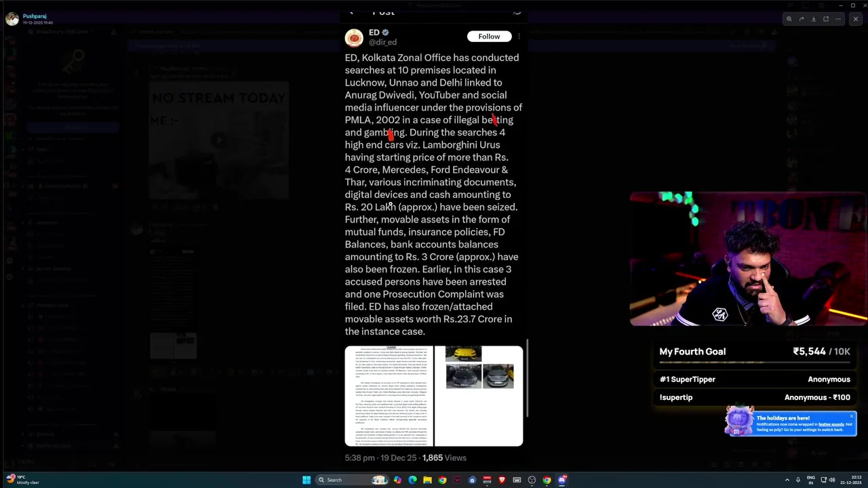The image size is (868, 488).
Task: Dismiss the holidays notification banner
Action: coord(852,416)
